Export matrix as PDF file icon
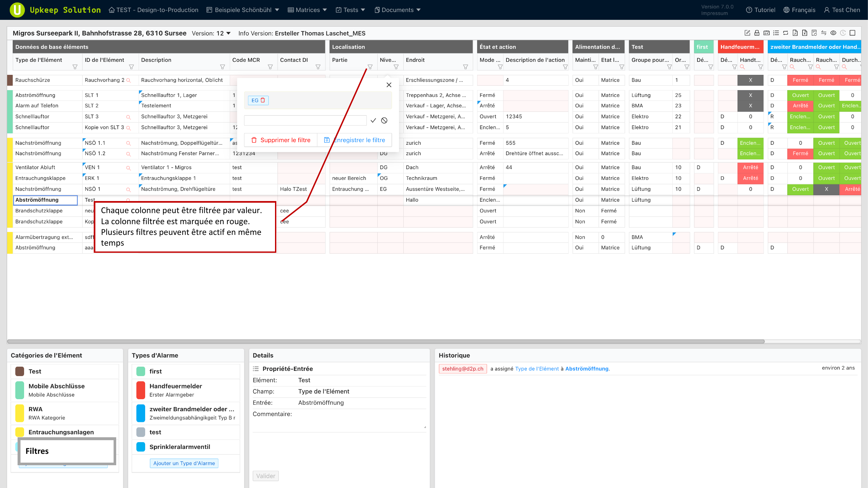Viewport: 868px width, 488px height. (x=795, y=33)
